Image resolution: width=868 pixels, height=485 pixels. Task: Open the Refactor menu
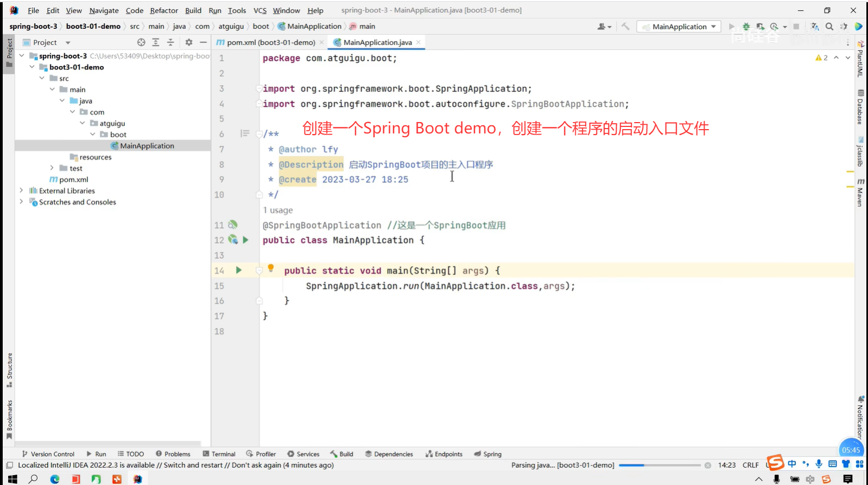point(164,10)
